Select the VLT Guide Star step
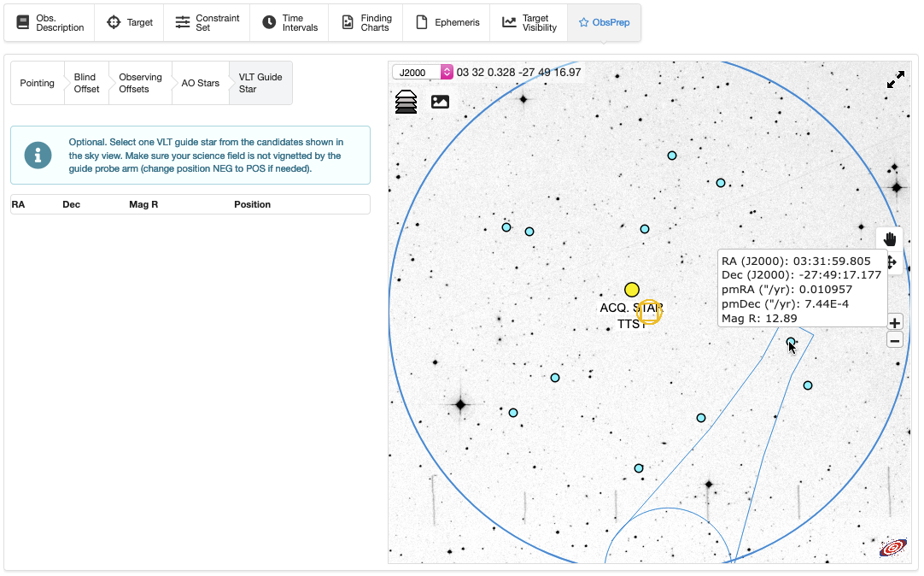The image size is (924, 576). (260, 83)
